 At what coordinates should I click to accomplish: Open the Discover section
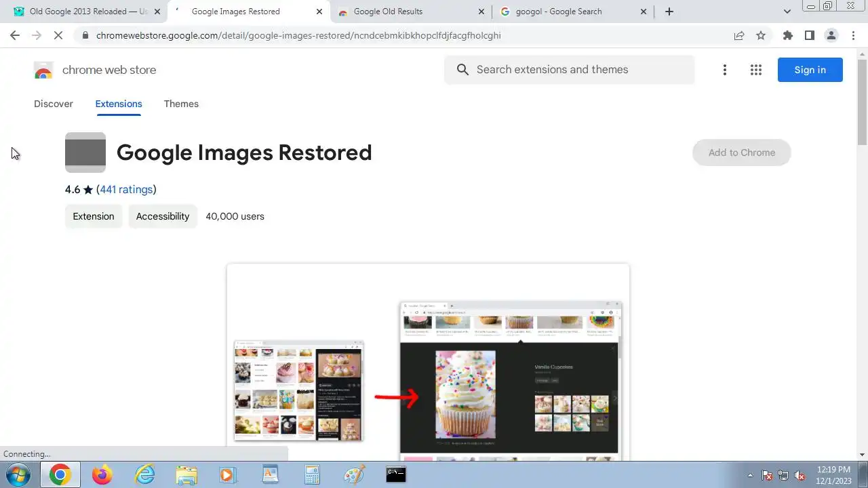[x=54, y=104]
